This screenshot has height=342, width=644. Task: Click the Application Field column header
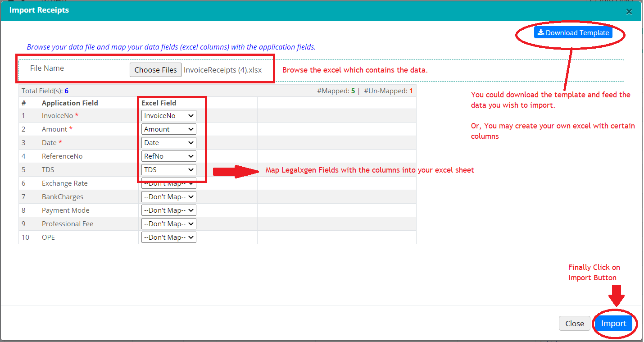coord(70,103)
